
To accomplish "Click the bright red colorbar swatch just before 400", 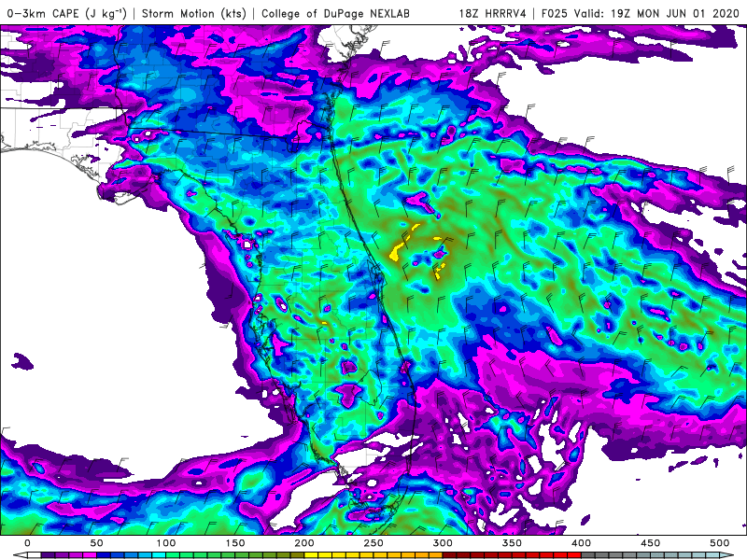I will pyautogui.click(x=574, y=554).
